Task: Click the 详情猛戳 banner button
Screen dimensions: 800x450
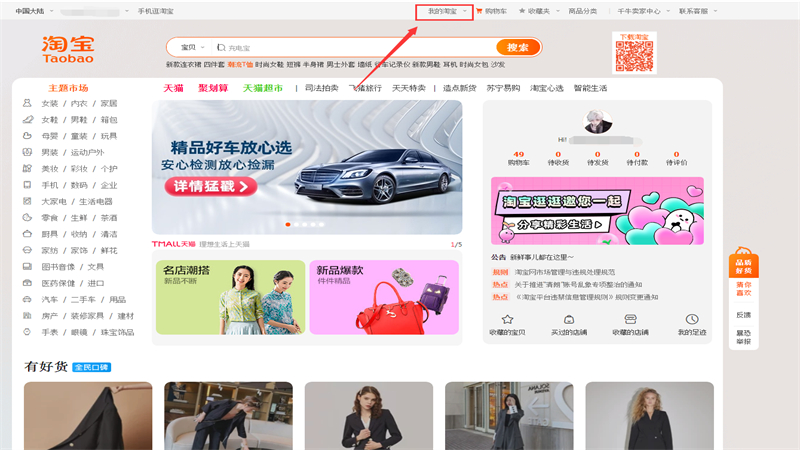Action: (x=210, y=186)
